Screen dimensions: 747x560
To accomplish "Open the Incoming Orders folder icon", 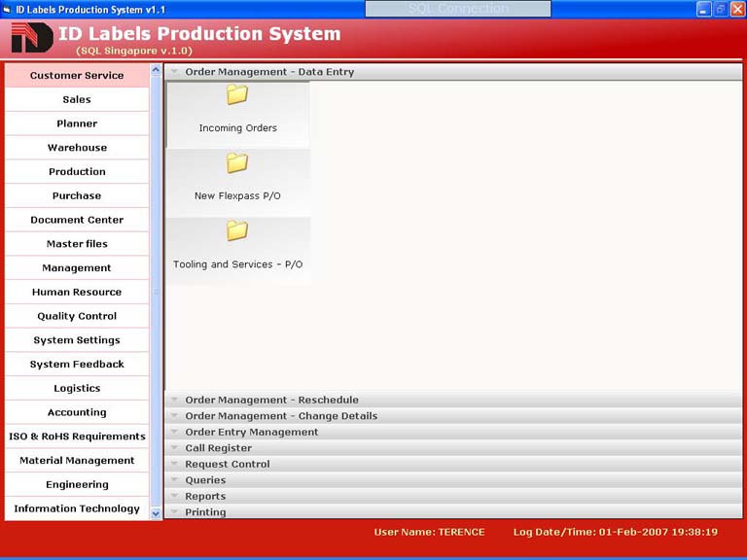I will click(x=237, y=95).
